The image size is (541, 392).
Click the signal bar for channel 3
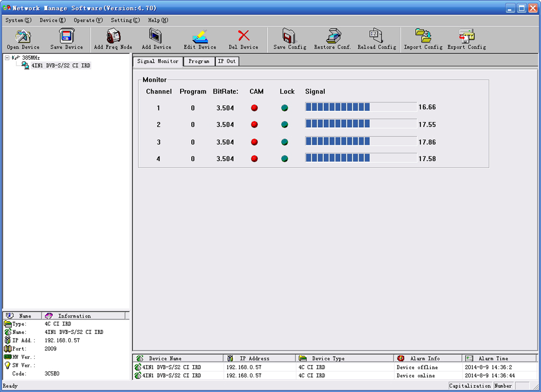click(360, 141)
